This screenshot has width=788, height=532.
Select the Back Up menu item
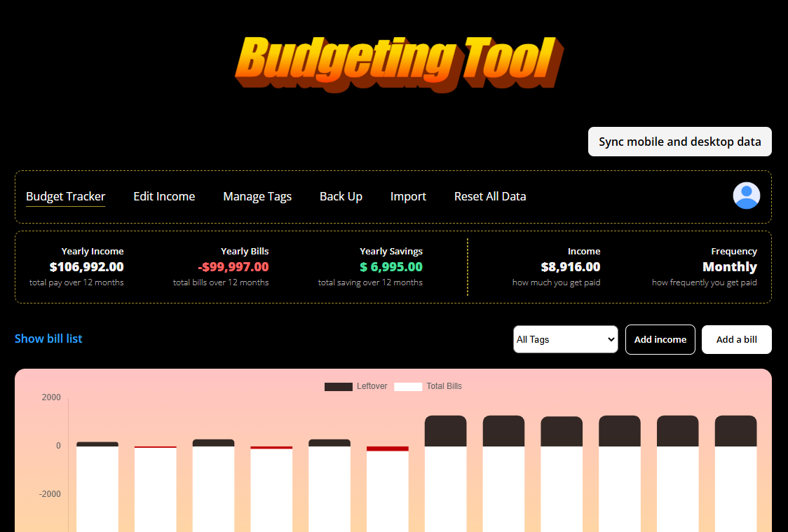point(341,196)
